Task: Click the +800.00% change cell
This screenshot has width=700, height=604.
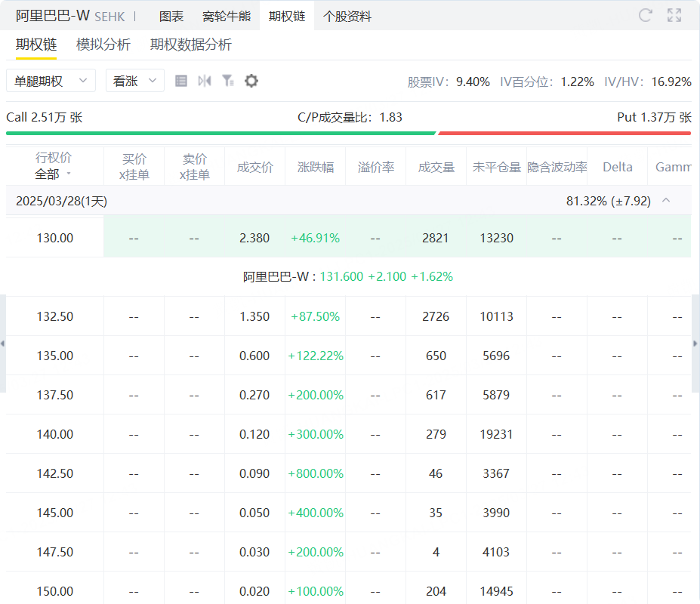Action: pos(316,473)
